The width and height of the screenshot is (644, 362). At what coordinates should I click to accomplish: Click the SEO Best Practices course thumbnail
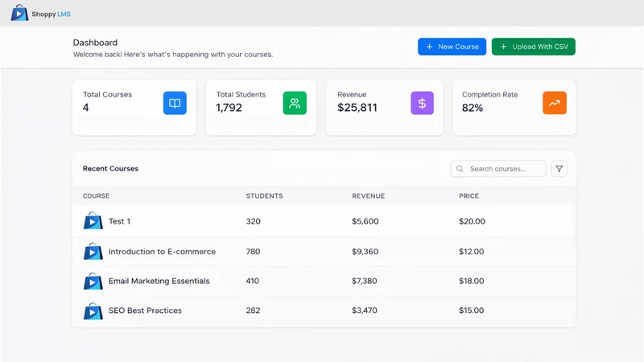pos(93,311)
